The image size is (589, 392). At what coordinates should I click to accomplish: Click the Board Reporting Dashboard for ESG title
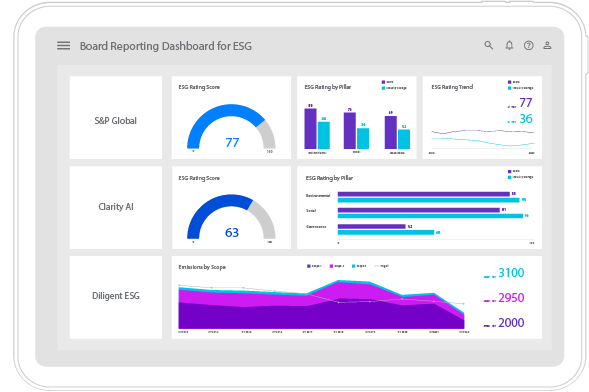click(x=166, y=46)
